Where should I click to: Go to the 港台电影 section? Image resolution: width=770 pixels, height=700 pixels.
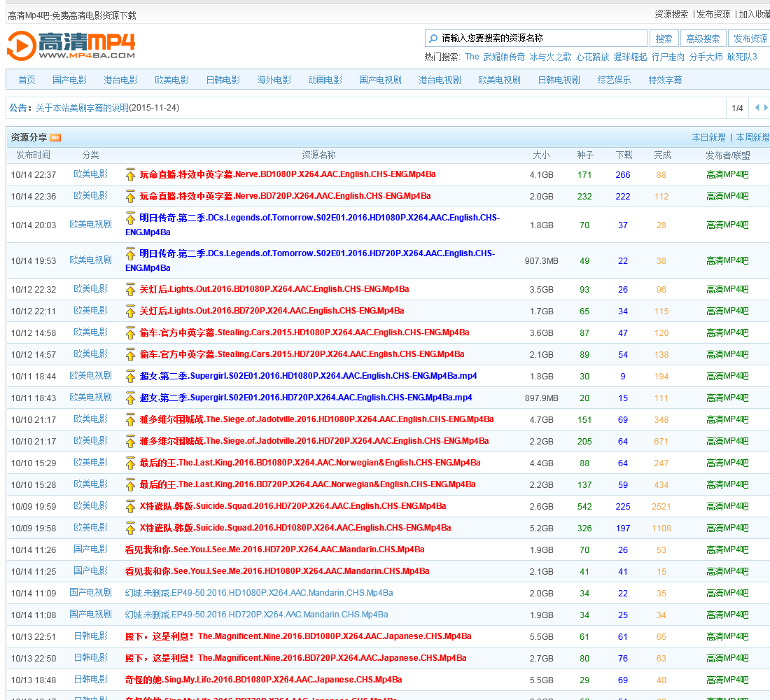[121, 80]
